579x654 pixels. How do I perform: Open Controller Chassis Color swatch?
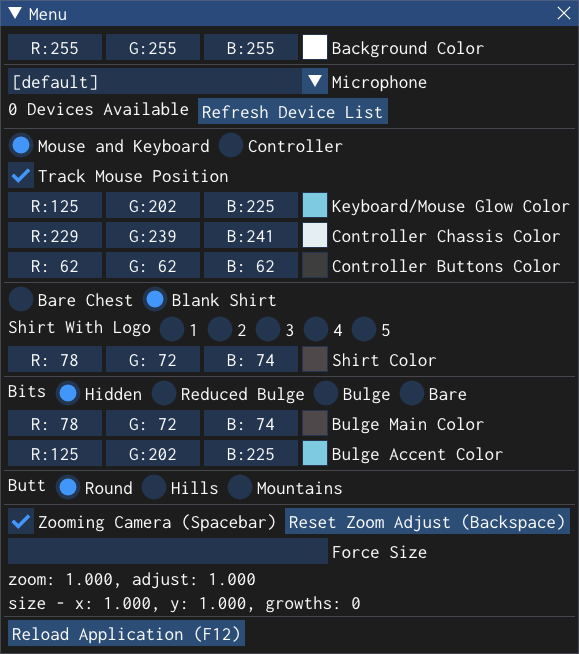[315, 236]
